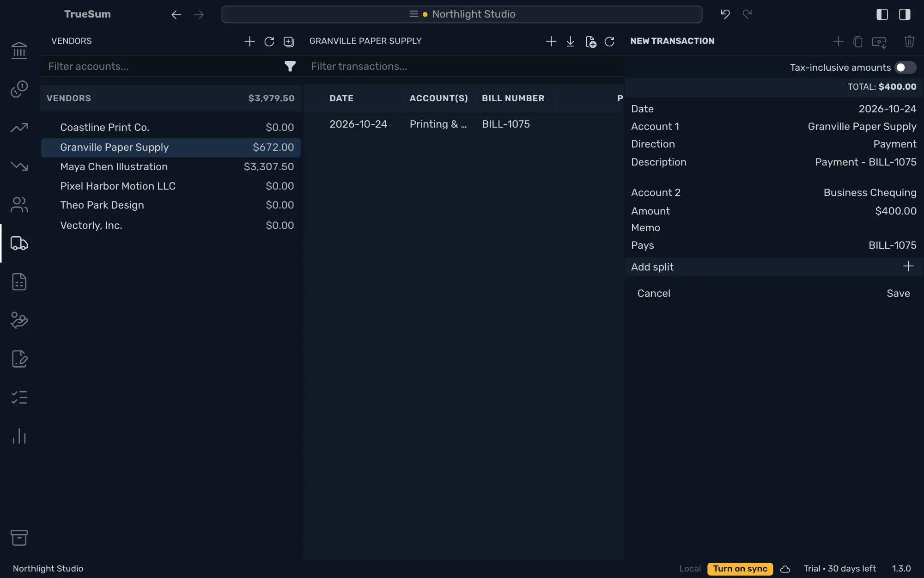Open the archive box sidebar icon

click(19, 537)
